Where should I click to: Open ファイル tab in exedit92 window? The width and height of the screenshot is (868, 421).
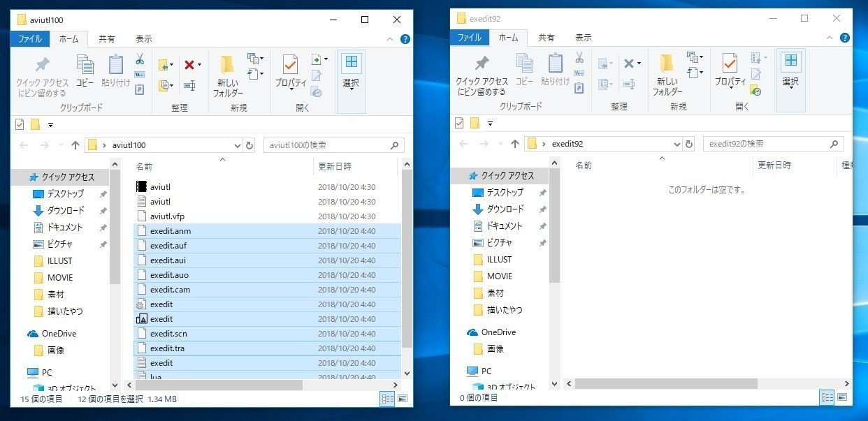pos(470,38)
